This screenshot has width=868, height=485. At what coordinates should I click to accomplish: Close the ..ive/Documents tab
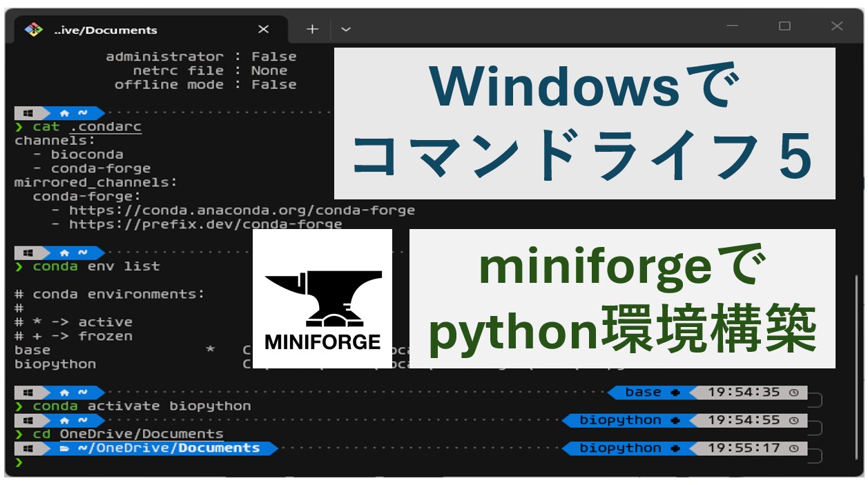[263, 29]
